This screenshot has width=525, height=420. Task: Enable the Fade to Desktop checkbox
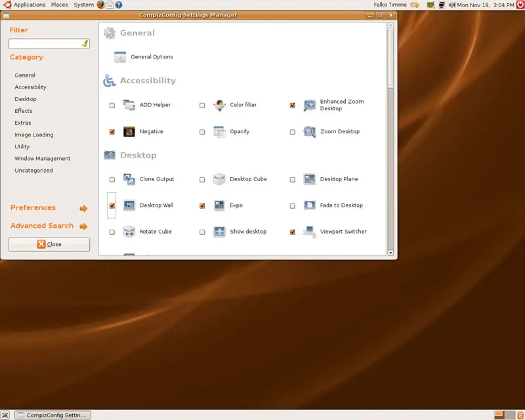pos(293,205)
